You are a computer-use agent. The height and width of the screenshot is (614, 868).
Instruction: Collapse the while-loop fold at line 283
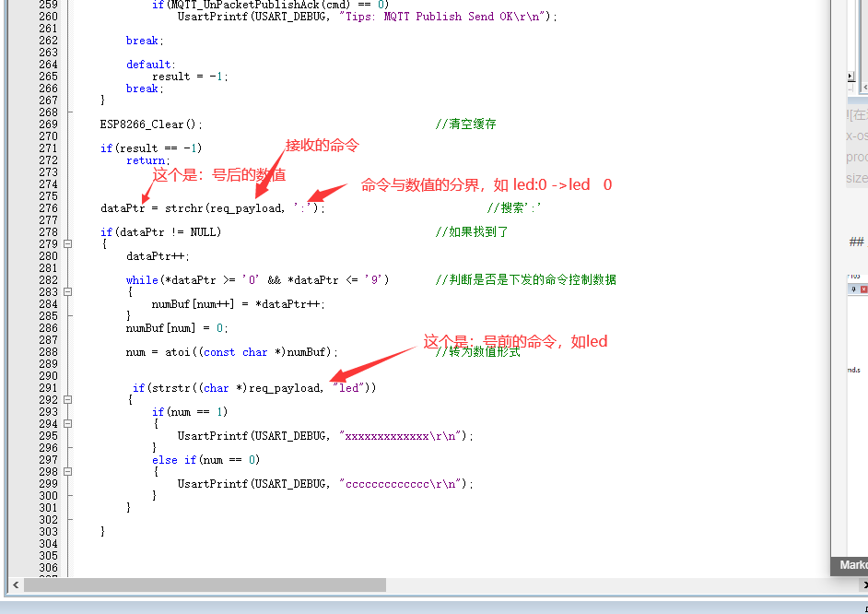coord(67,291)
